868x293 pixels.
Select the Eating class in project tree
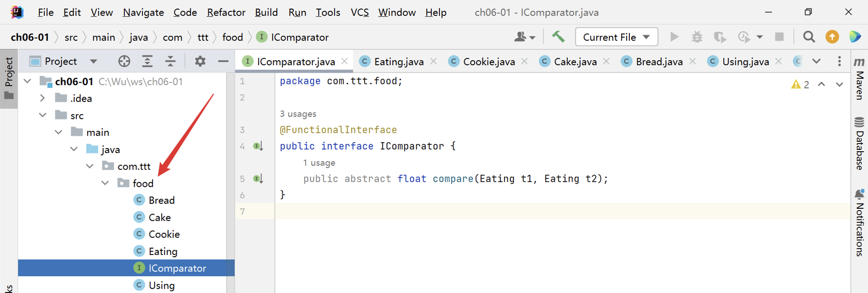(x=162, y=251)
